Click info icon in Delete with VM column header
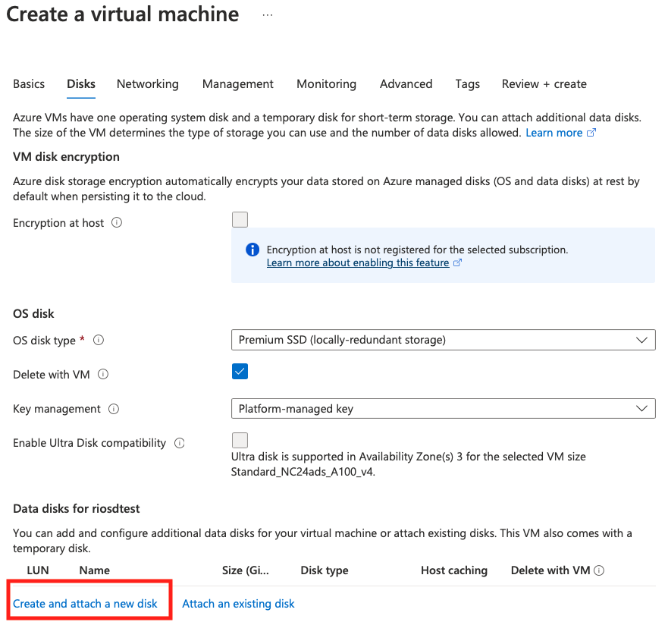668x644 pixels. click(x=599, y=570)
